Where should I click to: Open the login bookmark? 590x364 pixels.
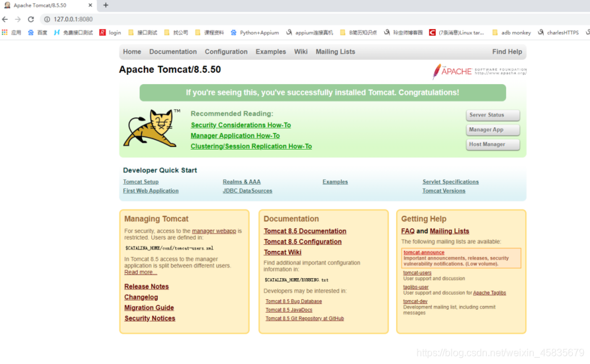point(110,33)
